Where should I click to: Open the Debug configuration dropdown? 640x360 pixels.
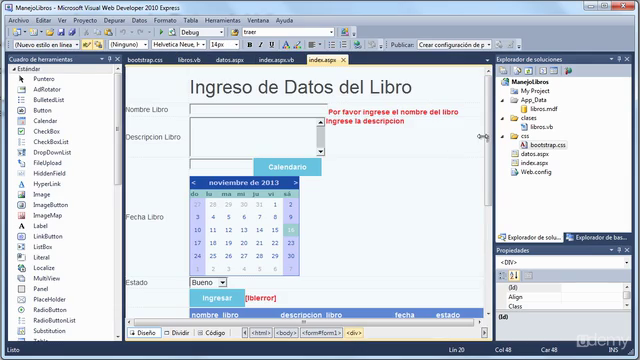click(x=221, y=32)
